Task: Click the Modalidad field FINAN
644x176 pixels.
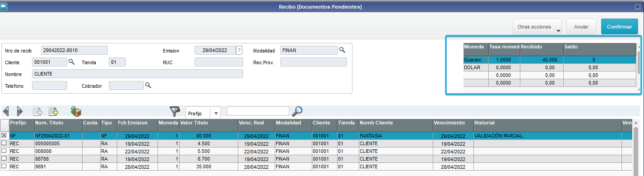Action: 309,50
